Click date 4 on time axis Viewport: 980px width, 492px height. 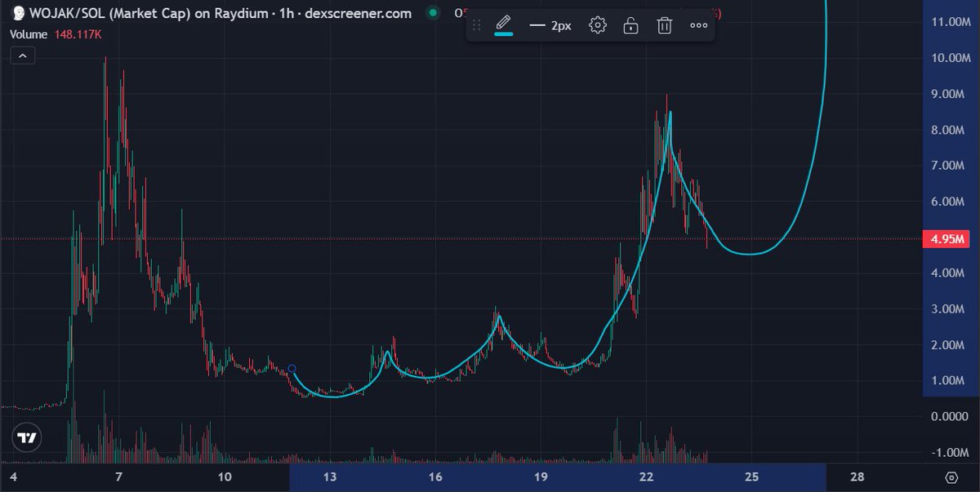[13, 477]
